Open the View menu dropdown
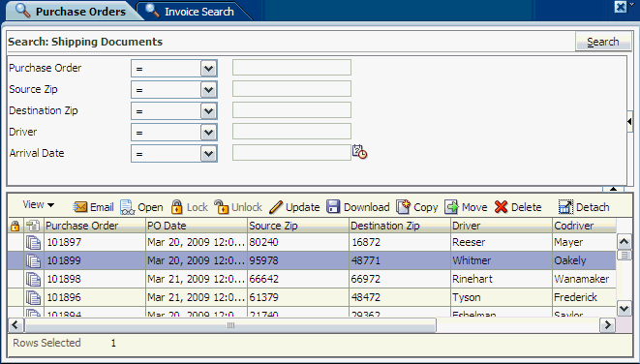The height and width of the screenshot is (364, 640). click(39, 205)
